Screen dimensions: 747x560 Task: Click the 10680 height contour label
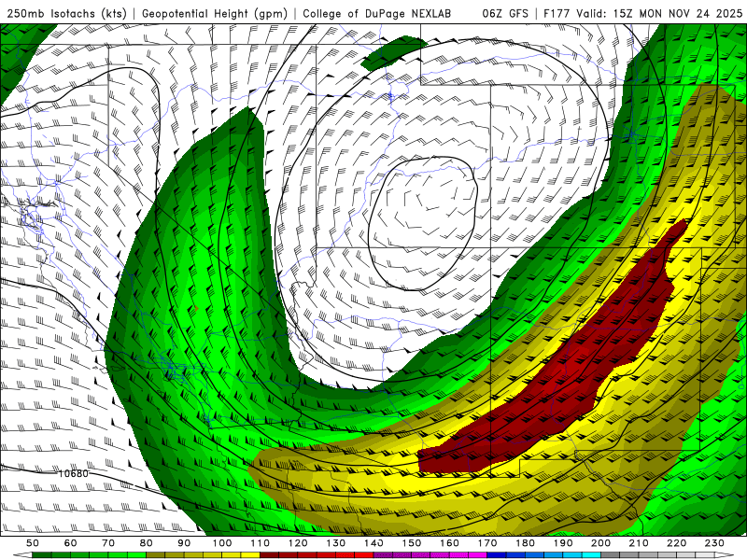[x=74, y=473]
